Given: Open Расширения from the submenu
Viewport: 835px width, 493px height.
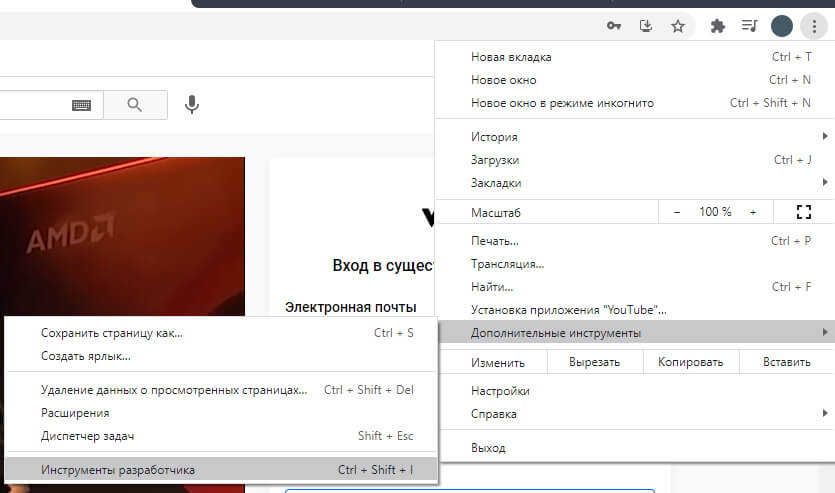Looking at the screenshot, I should click(220, 413).
